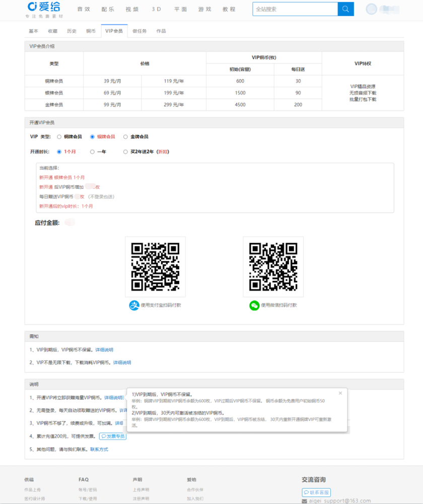423x504 pixels.
Task: Click the 使用微信扫码付款 label
Action: click(x=279, y=305)
